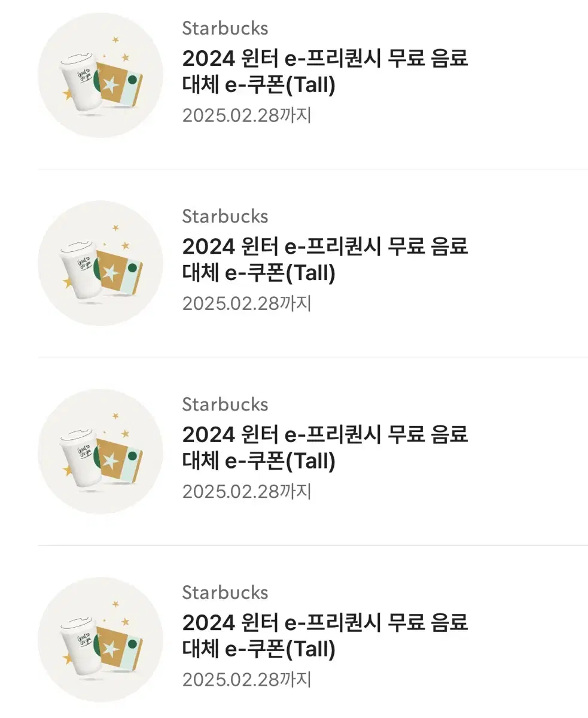Open first 2024 윈터 e-프리퀀시 coupon title
Image resolution: width=588 pixels, height=718 pixels.
click(x=325, y=72)
